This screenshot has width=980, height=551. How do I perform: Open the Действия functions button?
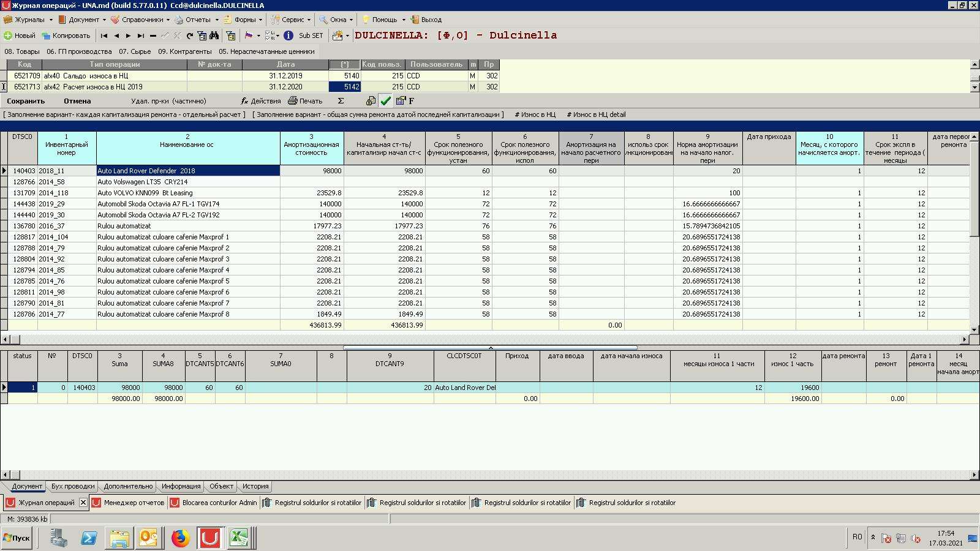tap(261, 101)
